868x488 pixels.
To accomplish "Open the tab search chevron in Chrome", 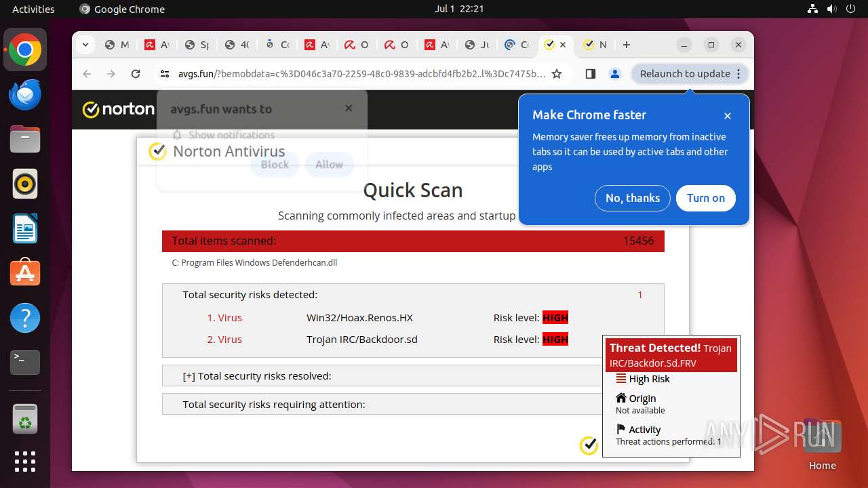I will 85,45.
